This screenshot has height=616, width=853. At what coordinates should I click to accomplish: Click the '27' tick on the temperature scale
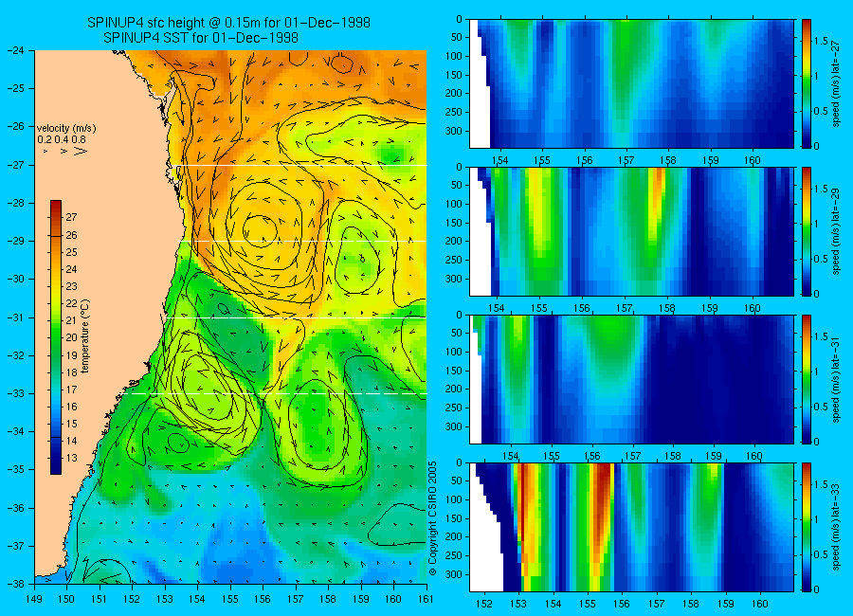(x=71, y=217)
